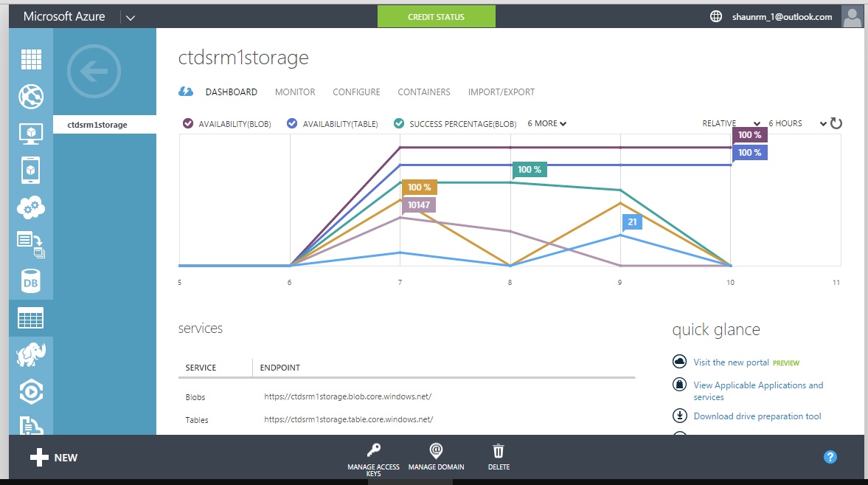Image resolution: width=868 pixels, height=485 pixels.
Task: Click the 21 data label on chart
Action: 632,222
